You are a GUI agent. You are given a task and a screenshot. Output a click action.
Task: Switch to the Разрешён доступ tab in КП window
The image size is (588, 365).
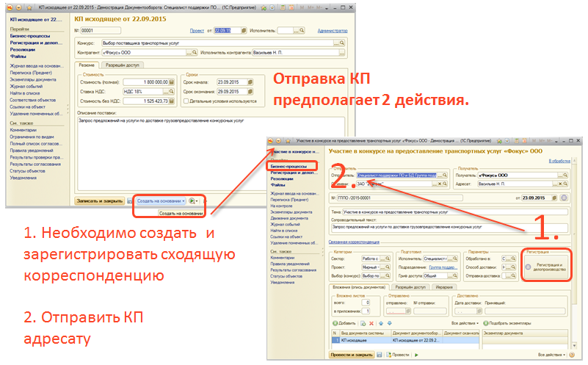click(122, 65)
